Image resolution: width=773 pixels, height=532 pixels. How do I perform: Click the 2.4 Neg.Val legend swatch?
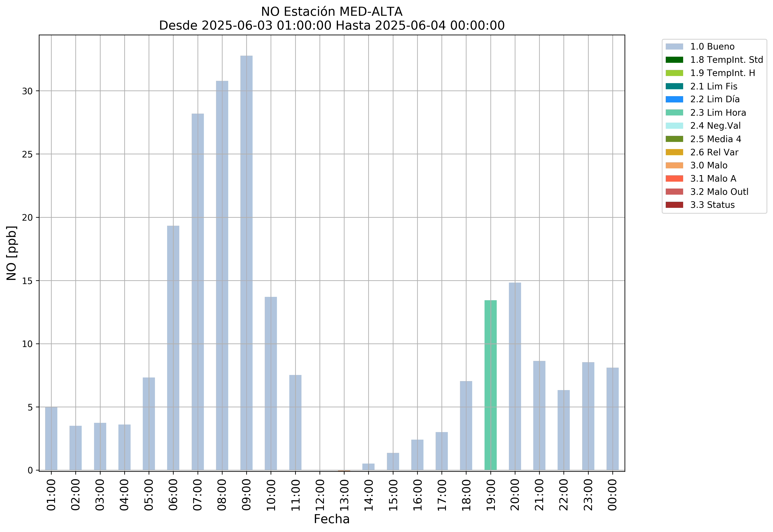[x=674, y=126]
